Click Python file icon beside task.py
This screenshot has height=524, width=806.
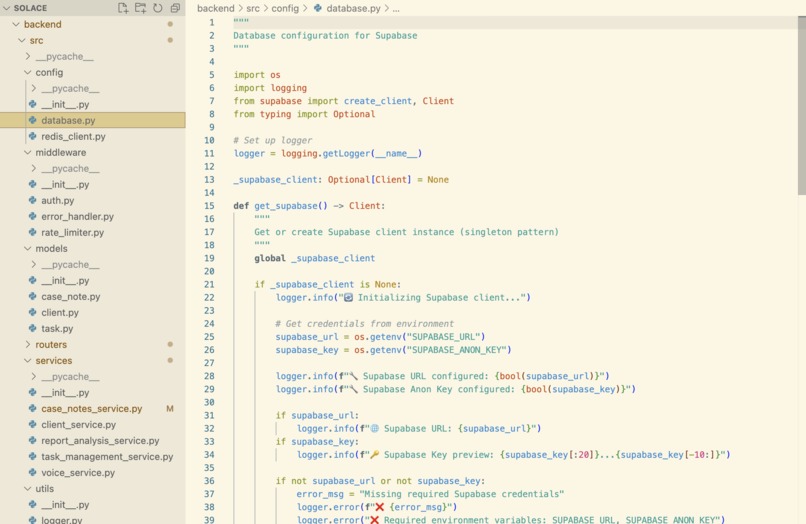point(32,328)
